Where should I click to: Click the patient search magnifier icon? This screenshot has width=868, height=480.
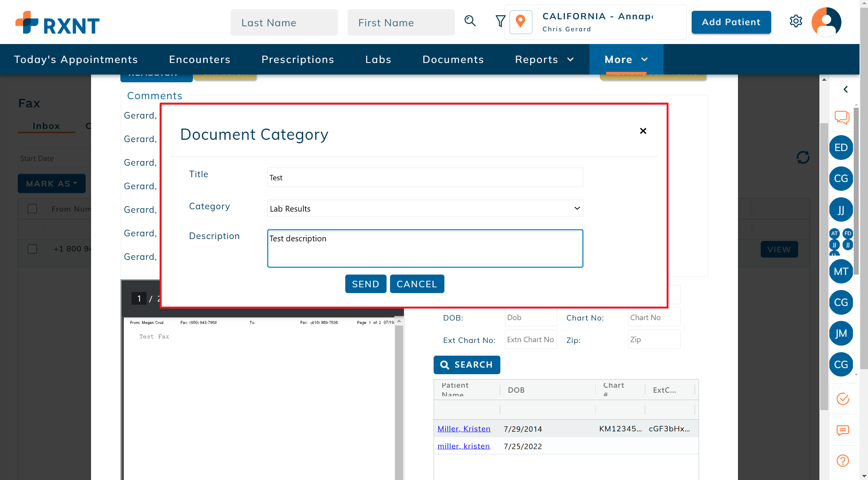point(470,21)
